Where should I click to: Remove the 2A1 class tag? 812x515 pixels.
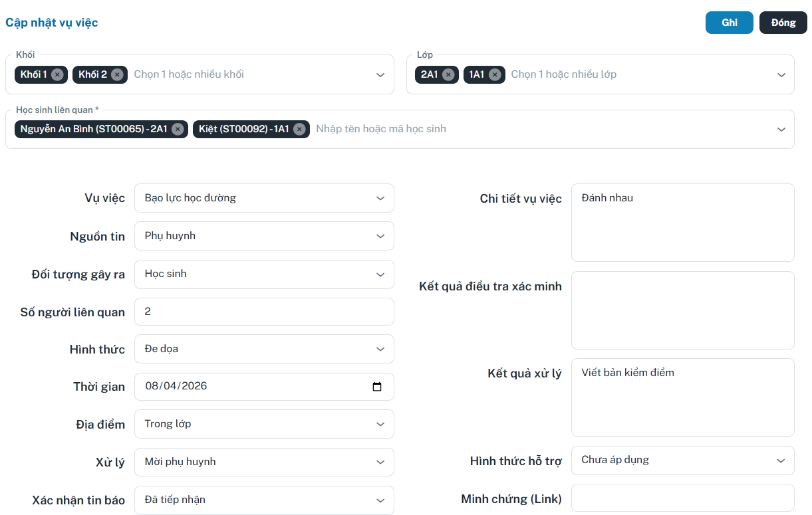448,74
